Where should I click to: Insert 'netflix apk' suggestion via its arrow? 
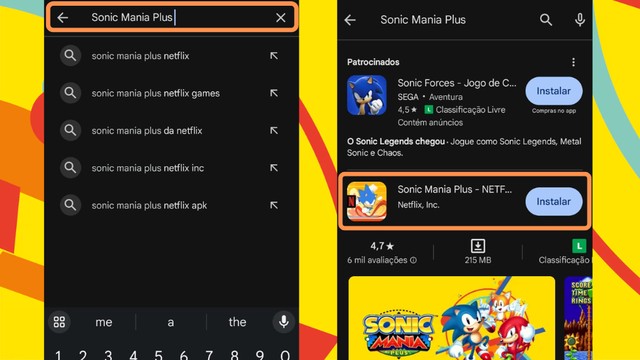point(274,205)
